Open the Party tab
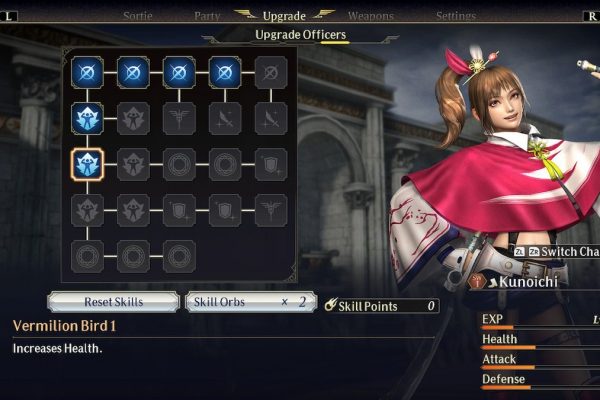 click(x=207, y=16)
